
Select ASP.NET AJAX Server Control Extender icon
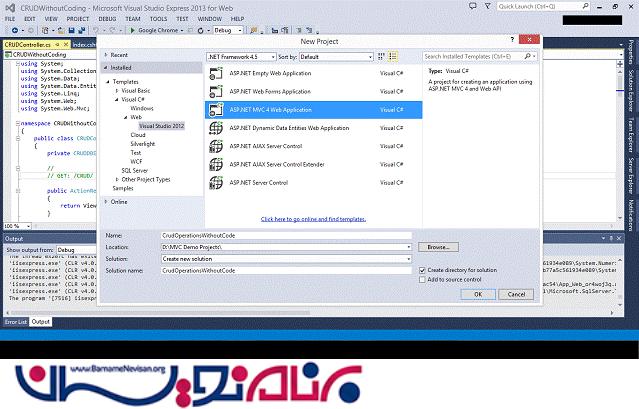click(215, 164)
